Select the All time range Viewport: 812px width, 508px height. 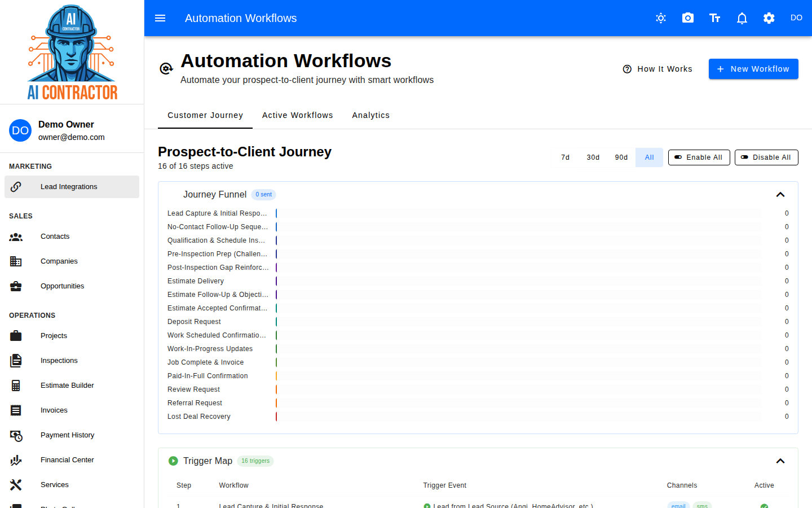click(x=650, y=157)
